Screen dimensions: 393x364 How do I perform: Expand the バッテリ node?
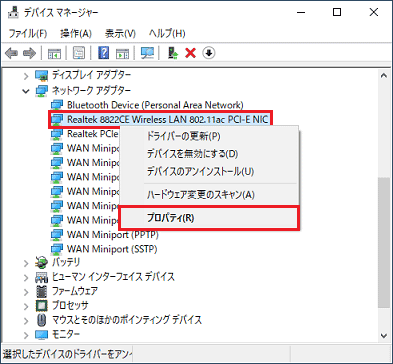(x=26, y=263)
